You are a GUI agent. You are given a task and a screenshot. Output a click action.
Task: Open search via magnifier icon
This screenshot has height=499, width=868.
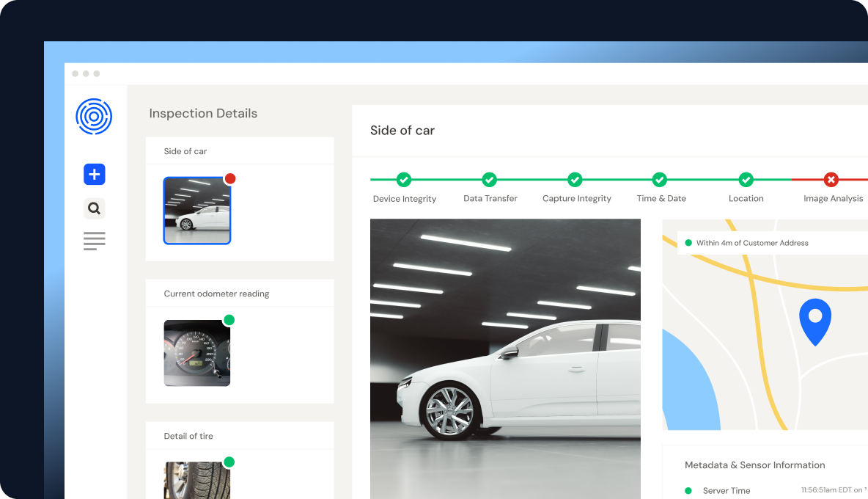coord(94,208)
